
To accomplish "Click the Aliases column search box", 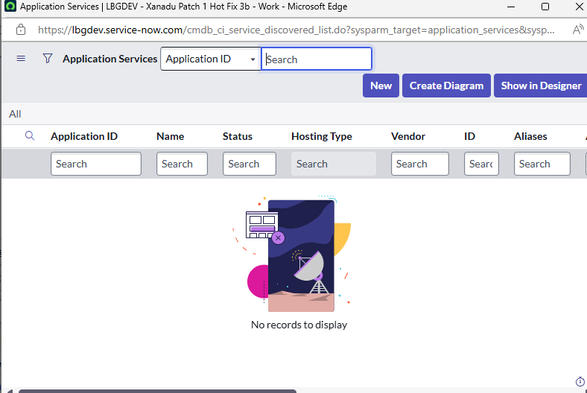I will tap(542, 164).
